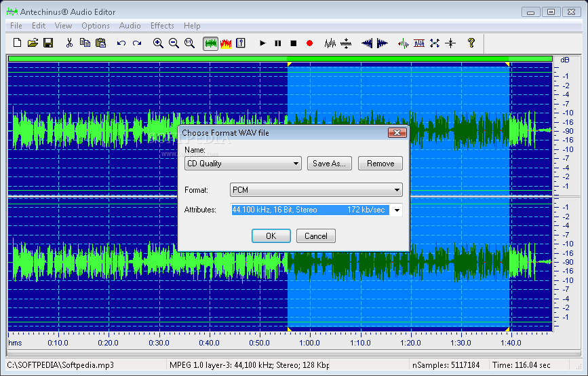Viewport: 588px width, 376px height.
Task: Click the green overview bar above waveform
Action: pyautogui.click(x=280, y=59)
